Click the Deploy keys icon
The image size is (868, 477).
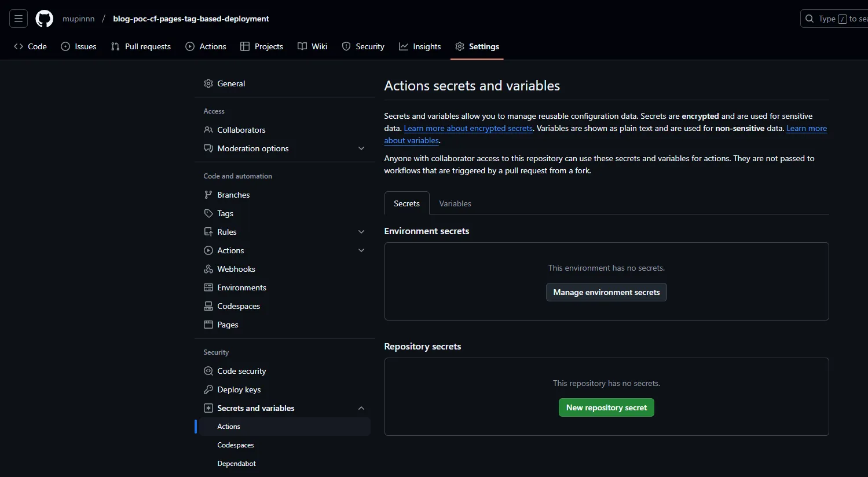click(x=208, y=389)
